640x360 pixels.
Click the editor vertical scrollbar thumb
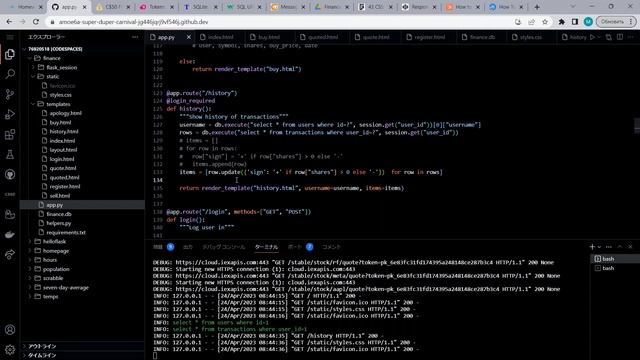pos(637,126)
